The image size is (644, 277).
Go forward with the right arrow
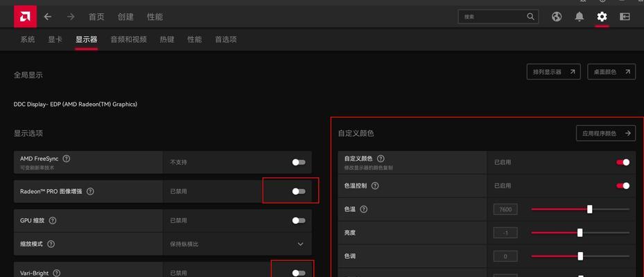[x=71, y=17]
